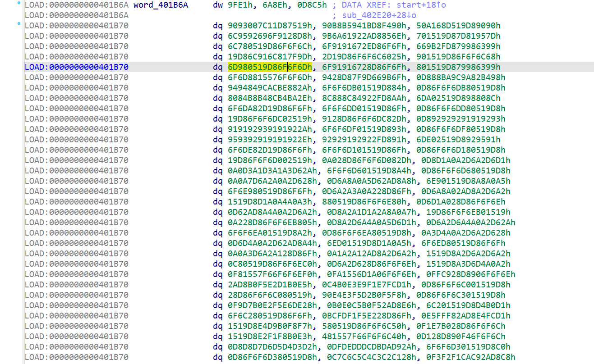Click the value 0A0D3A1D3A1A3D62Ah
Screen dimensions: 594x364
coord(272,171)
